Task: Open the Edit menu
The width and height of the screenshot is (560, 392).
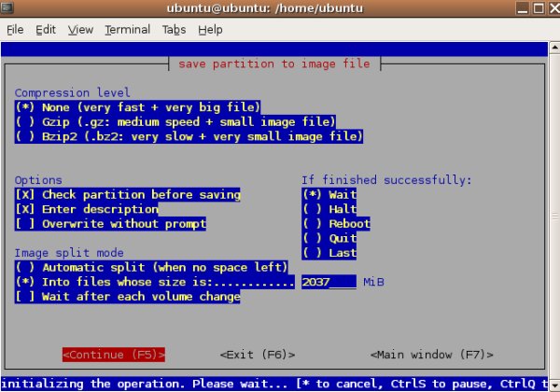Action: pyautogui.click(x=46, y=29)
